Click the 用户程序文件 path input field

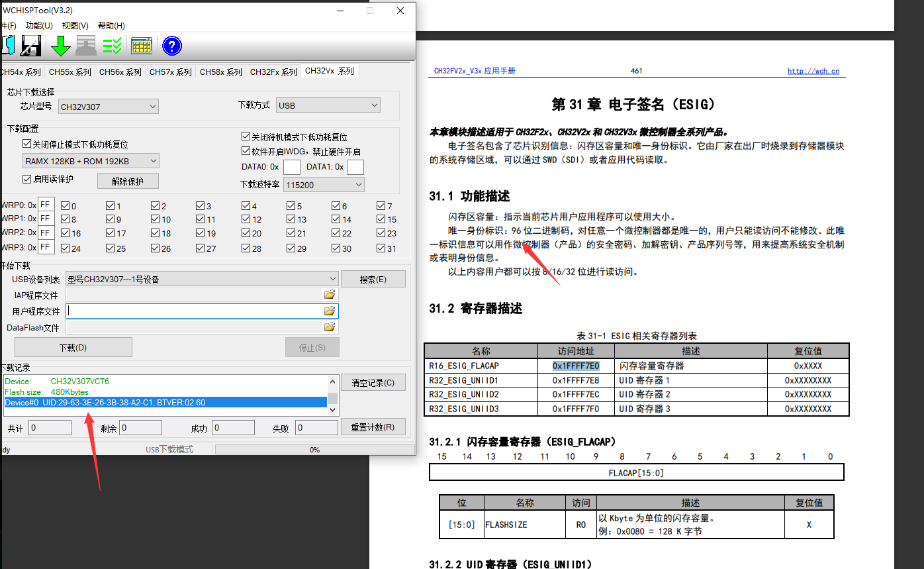pyautogui.click(x=194, y=311)
